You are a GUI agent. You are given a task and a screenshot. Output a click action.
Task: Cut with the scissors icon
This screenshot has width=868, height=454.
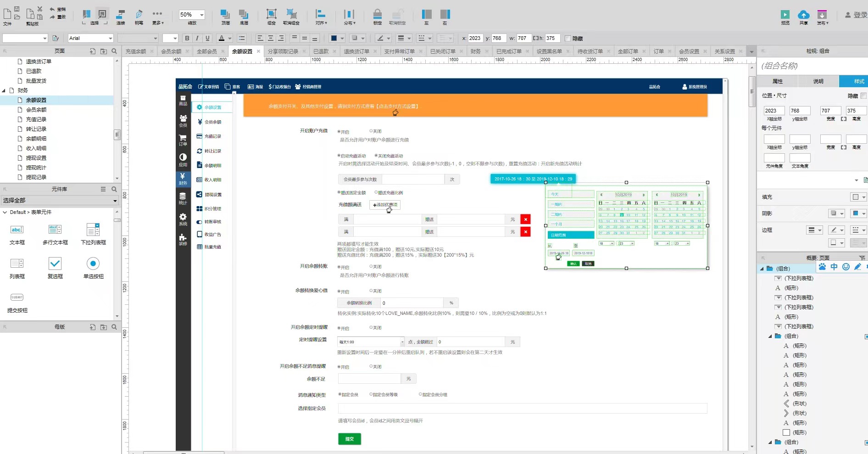(x=40, y=9)
